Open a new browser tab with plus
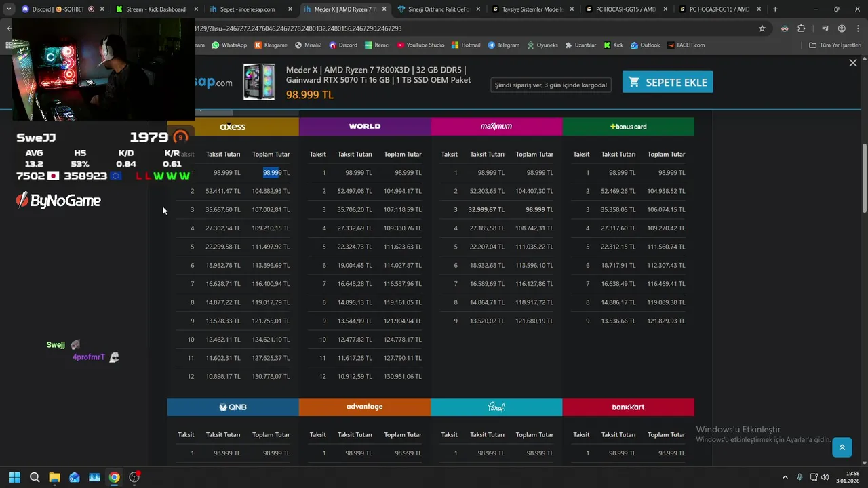 coord(775,9)
